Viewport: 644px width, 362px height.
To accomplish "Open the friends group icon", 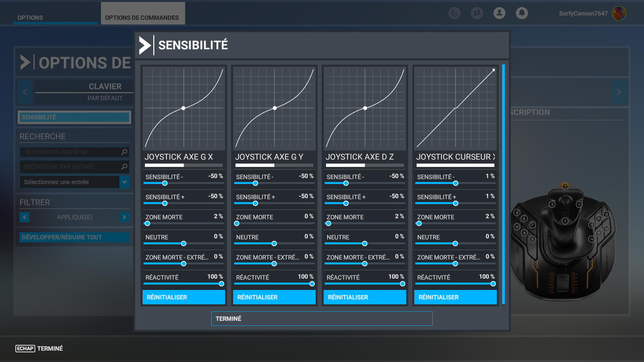I will 477,13.
